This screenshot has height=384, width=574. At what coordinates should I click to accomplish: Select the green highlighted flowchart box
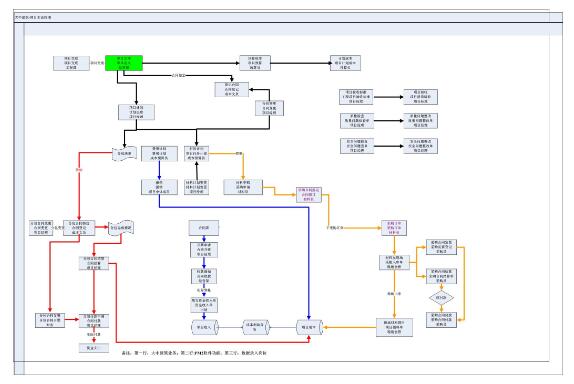click(124, 63)
